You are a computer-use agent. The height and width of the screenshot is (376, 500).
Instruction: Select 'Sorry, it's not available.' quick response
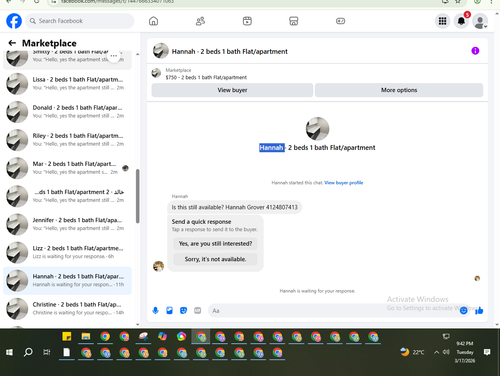click(x=215, y=259)
